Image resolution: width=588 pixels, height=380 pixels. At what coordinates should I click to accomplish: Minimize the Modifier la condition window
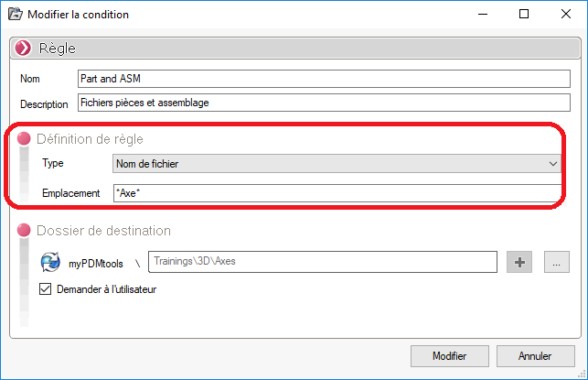point(481,15)
